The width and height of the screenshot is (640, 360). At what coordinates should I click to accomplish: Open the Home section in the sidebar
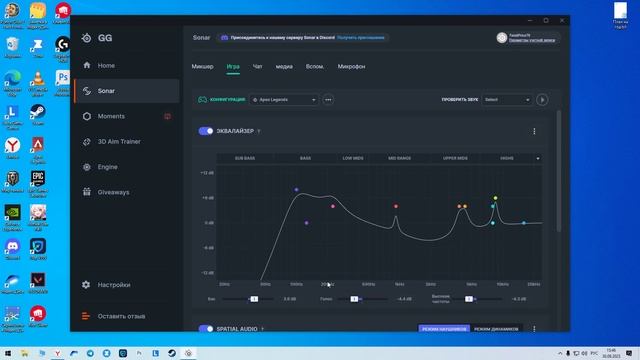coord(127,65)
